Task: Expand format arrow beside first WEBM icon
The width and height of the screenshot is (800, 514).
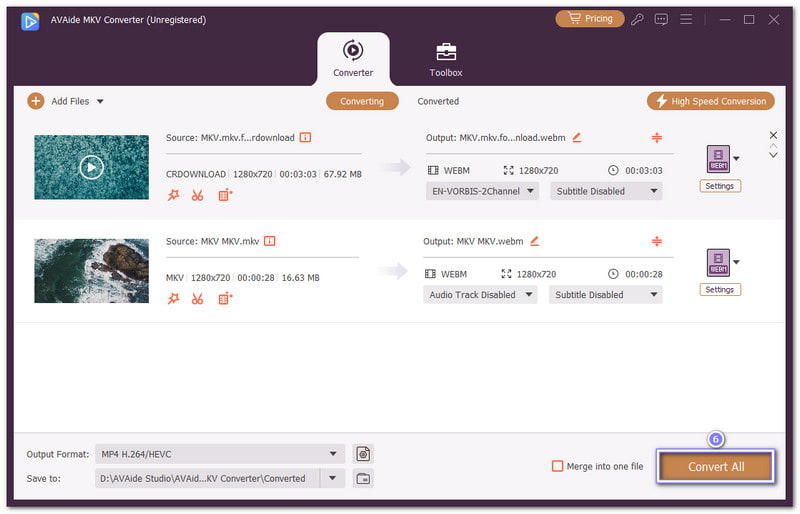Action: tap(736, 159)
